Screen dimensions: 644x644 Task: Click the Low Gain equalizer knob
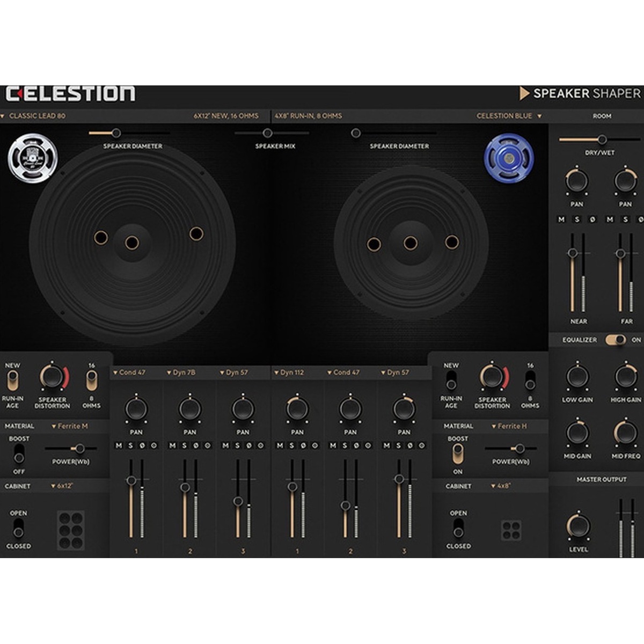click(x=577, y=377)
